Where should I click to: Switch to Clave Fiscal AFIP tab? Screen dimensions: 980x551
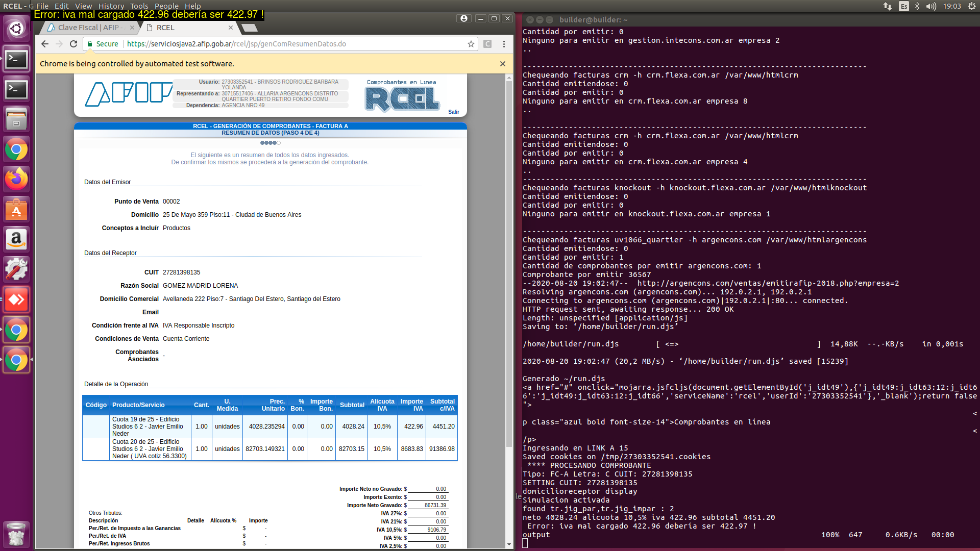pos(88,28)
